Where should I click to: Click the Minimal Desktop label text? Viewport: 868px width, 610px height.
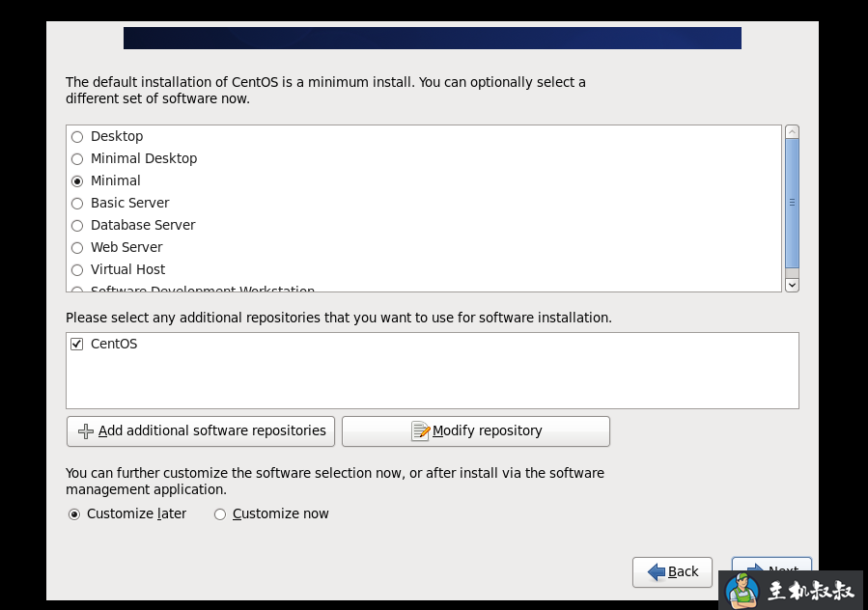[144, 159]
